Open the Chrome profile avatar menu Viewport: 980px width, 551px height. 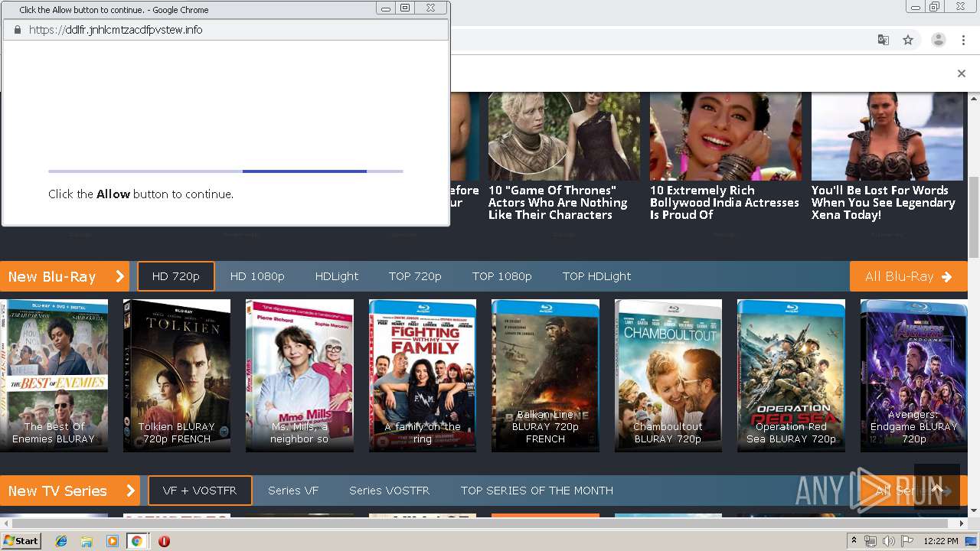[x=938, y=40]
